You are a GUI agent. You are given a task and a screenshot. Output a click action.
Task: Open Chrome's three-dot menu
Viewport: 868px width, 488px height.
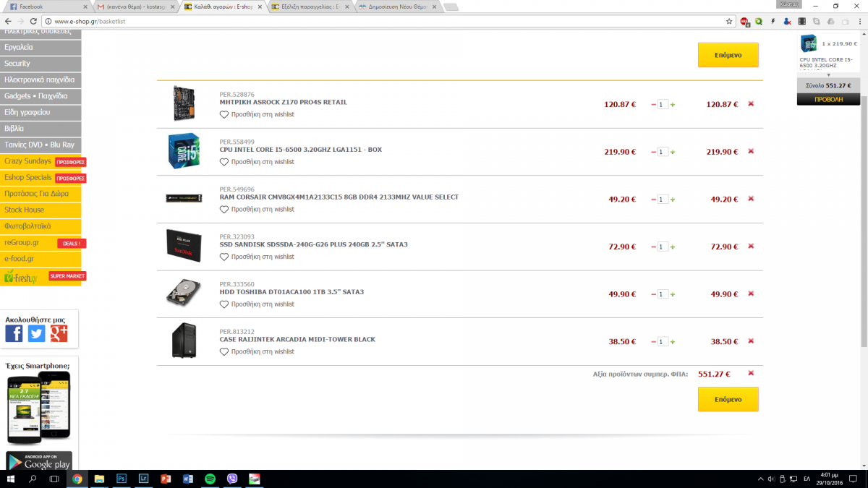(859, 22)
